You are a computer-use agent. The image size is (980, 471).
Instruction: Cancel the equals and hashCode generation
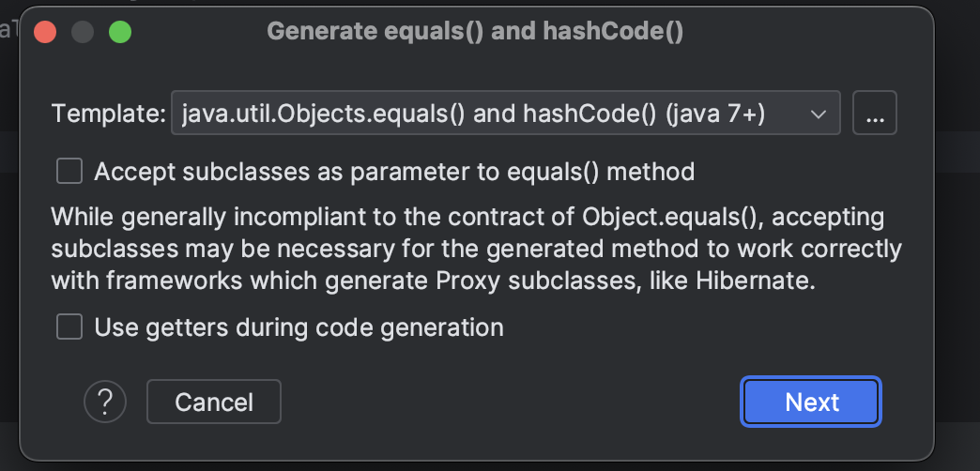pyautogui.click(x=214, y=402)
